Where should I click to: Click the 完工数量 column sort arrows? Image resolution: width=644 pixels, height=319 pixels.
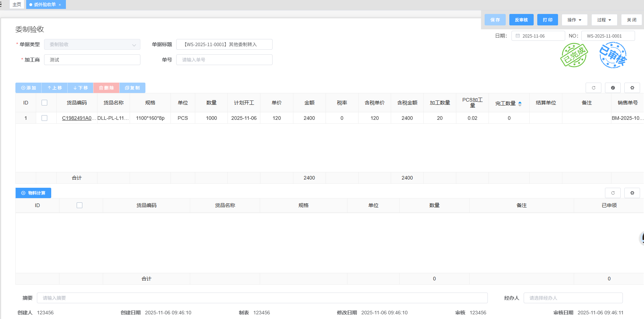(x=520, y=103)
